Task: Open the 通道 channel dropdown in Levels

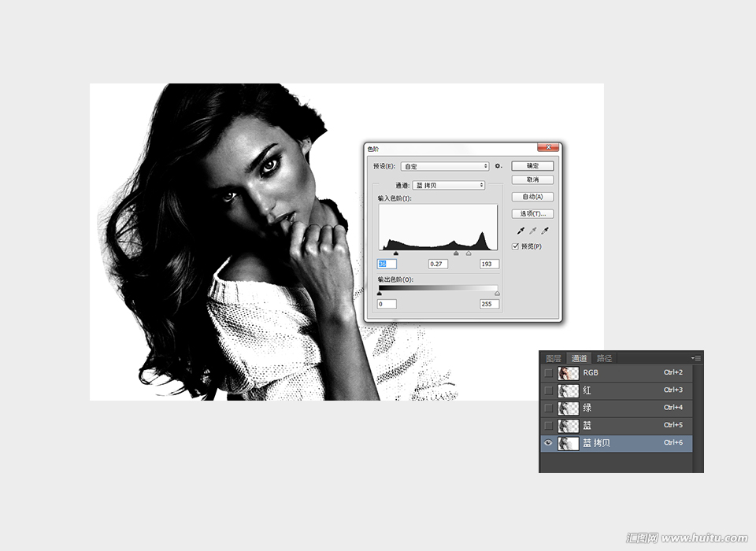Action: click(x=449, y=185)
